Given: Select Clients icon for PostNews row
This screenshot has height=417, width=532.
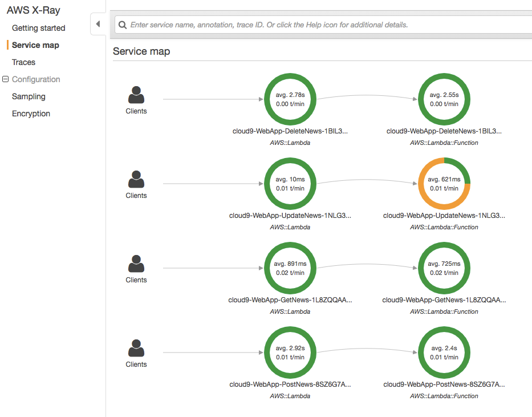Looking at the screenshot, I should pos(136,348).
